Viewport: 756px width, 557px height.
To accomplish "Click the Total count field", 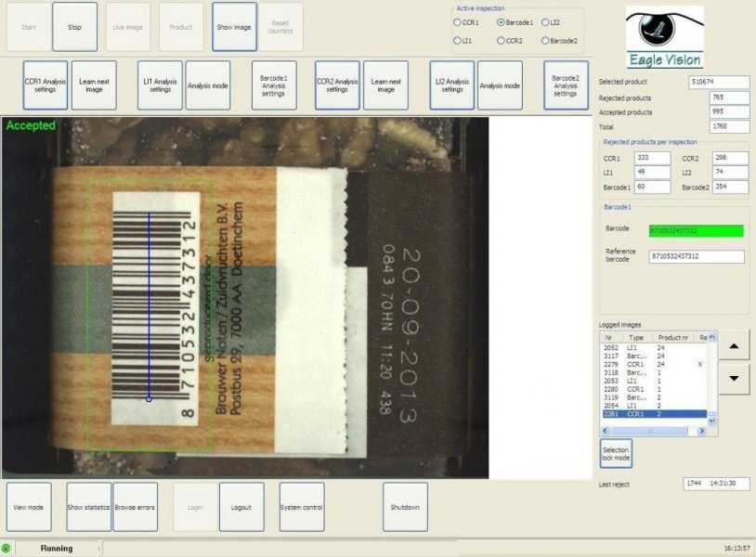I will (x=729, y=126).
